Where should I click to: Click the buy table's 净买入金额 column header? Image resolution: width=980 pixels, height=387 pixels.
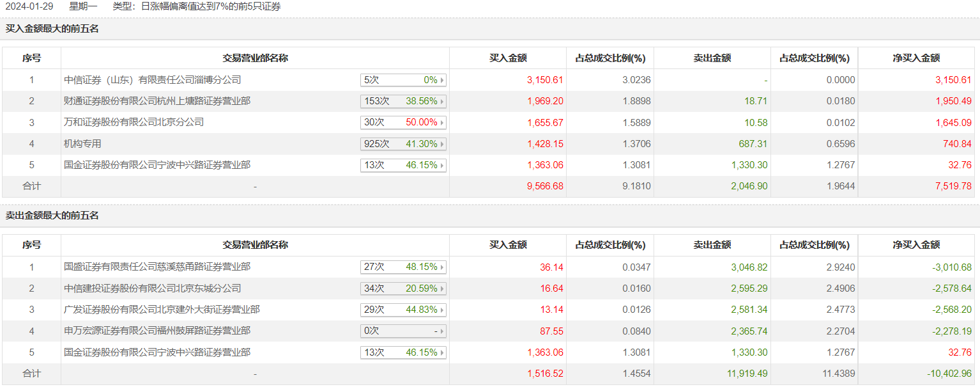pos(916,58)
